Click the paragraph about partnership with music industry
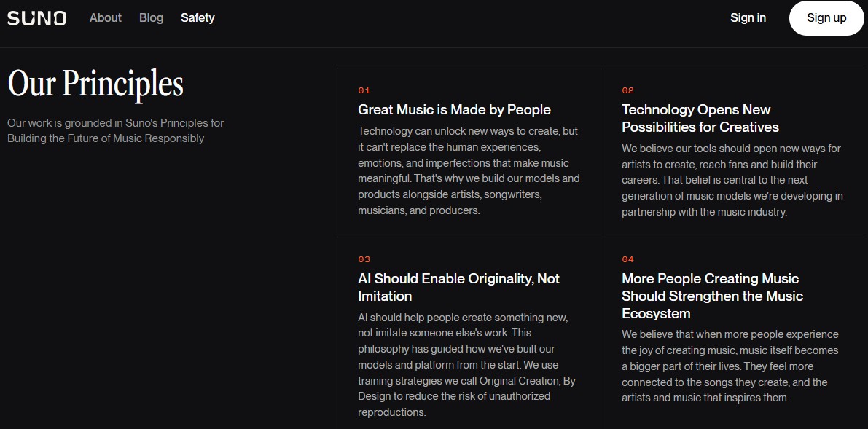The image size is (868, 429). tap(732, 181)
